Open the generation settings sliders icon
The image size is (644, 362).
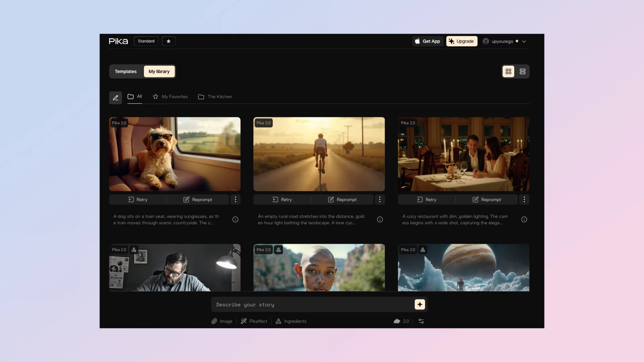(421, 321)
